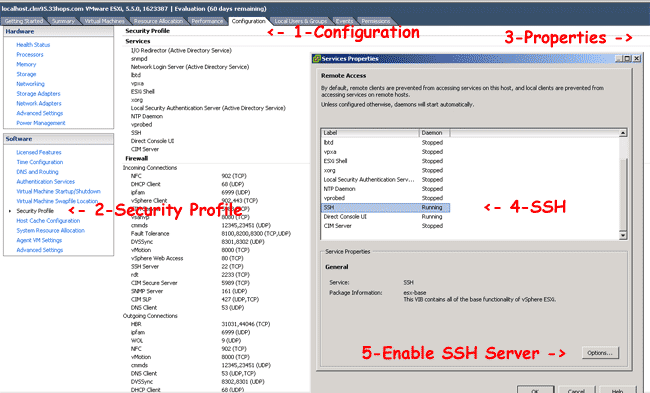
Task: Open Storage Adapters link
Action: pyautogui.click(x=38, y=94)
